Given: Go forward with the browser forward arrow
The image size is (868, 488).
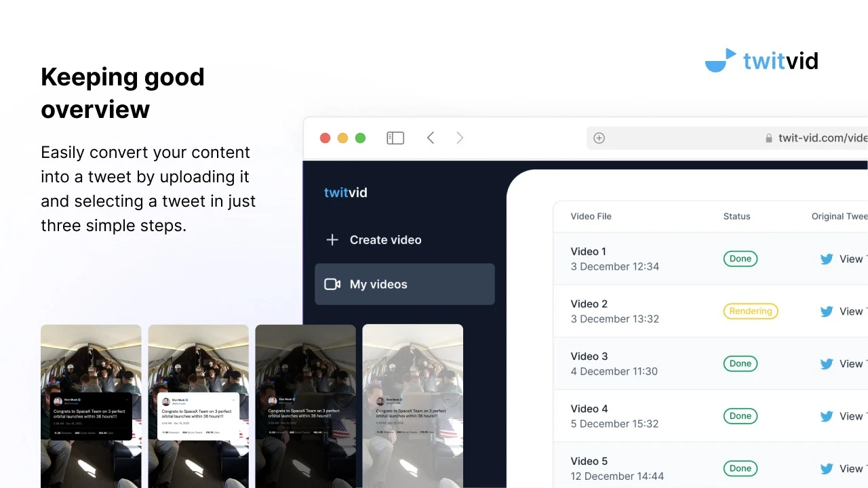Looking at the screenshot, I should point(460,138).
